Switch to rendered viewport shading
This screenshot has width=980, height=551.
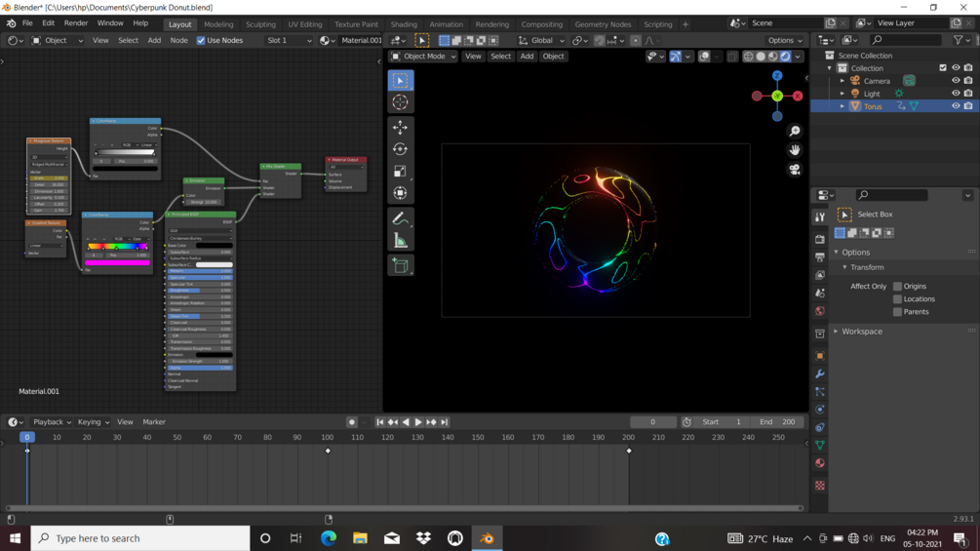[785, 57]
